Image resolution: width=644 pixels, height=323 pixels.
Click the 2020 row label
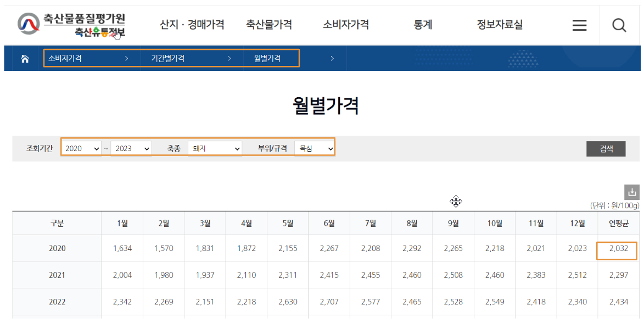[57, 248]
